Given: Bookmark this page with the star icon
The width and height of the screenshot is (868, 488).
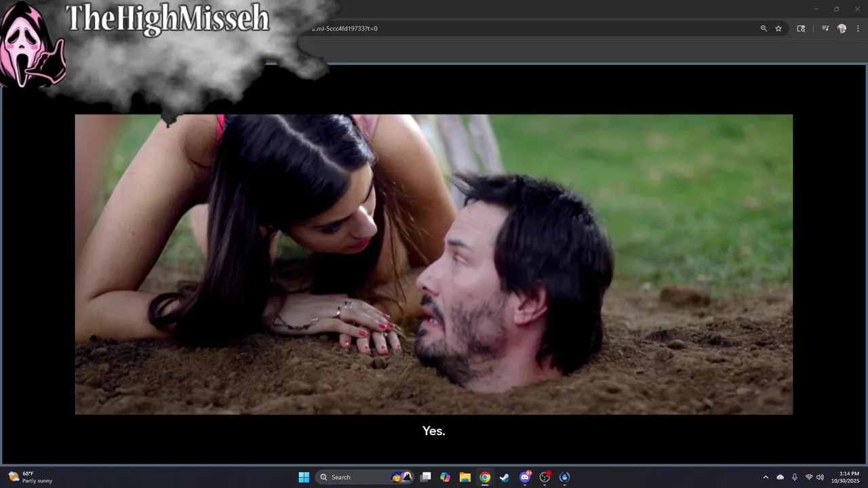Looking at the screenshot, I should coord(778,28).
